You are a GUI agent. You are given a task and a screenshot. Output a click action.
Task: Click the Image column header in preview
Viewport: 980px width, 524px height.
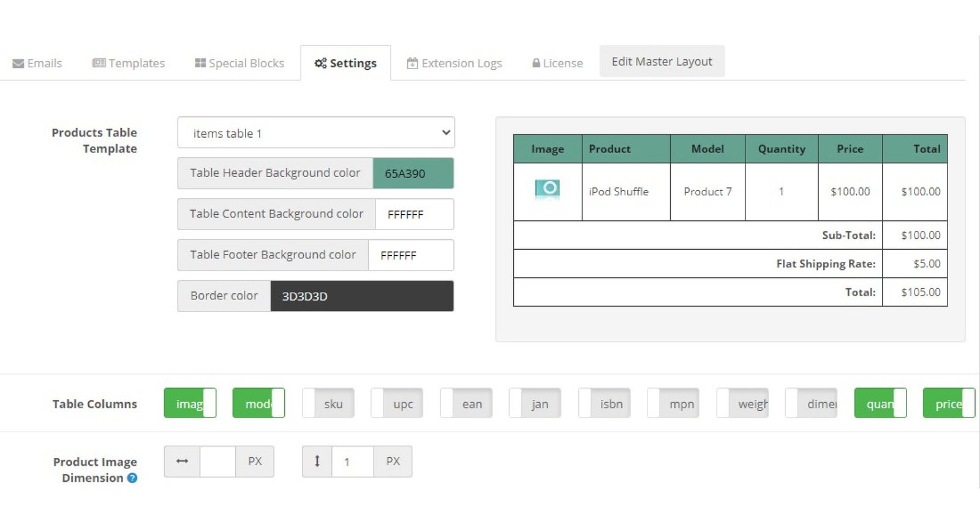(x=548, y=149)
